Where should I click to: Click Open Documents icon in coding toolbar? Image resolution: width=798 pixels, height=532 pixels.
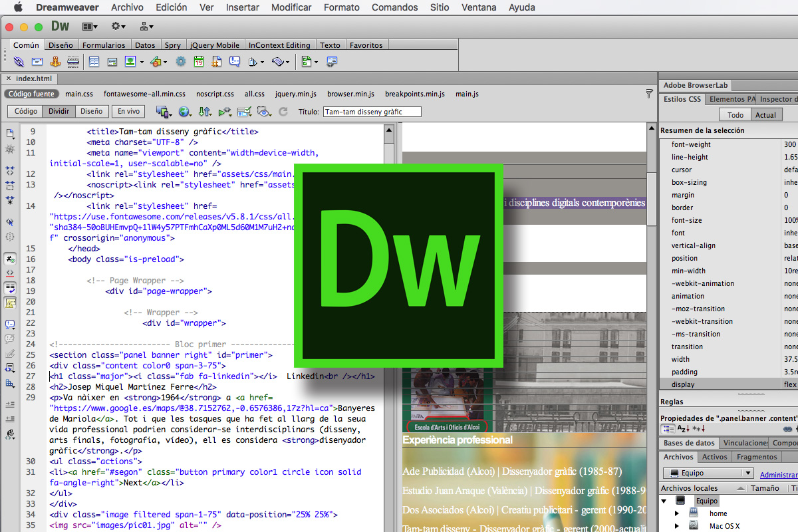tap(10, 133)
